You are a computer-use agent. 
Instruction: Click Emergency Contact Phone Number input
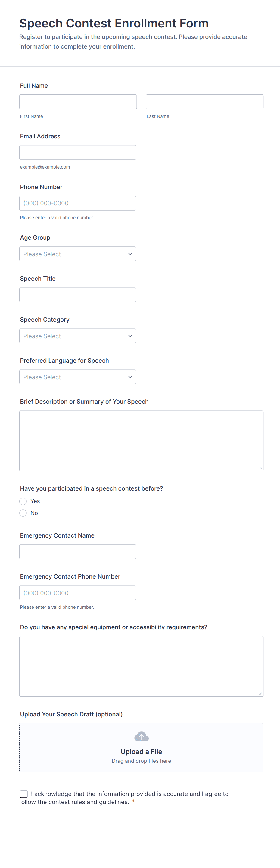click(78, 593)
